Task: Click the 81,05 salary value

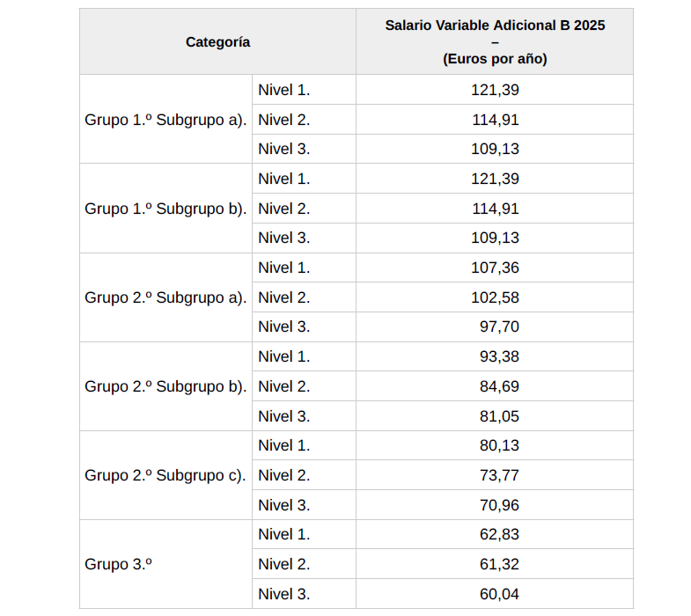Action: 499,416
